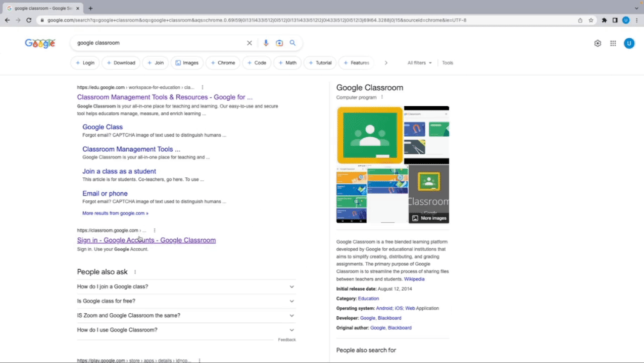Select the browser address bar URL
The width and height of the screenshot is (644, 363).
click(257, 20)
